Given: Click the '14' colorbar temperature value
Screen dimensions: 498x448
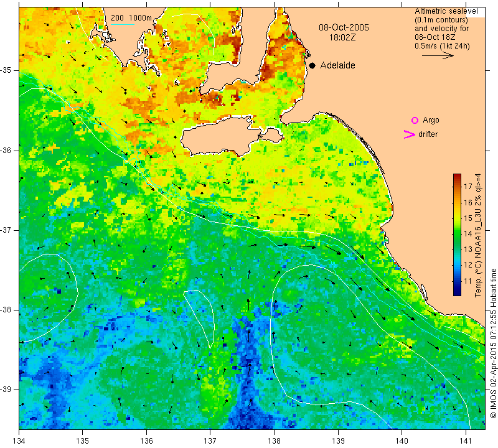Looking at the screenshot, I should pos(468,234).
